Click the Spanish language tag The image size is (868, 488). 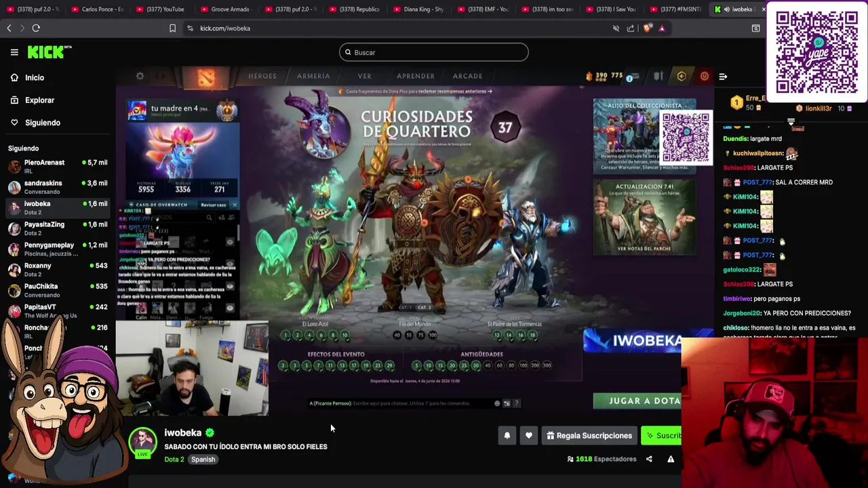(x=203, y=460)
